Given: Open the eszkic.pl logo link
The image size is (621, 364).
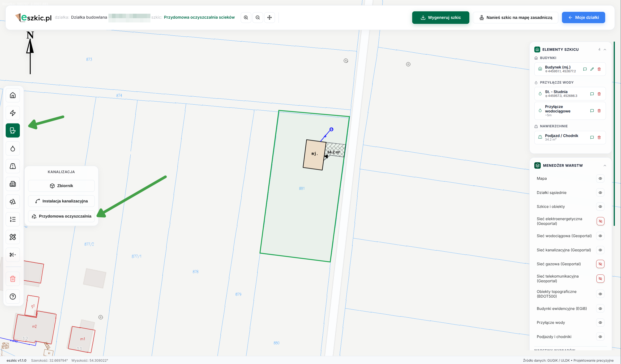Looking at the screenshot, I should coord(33,17).
